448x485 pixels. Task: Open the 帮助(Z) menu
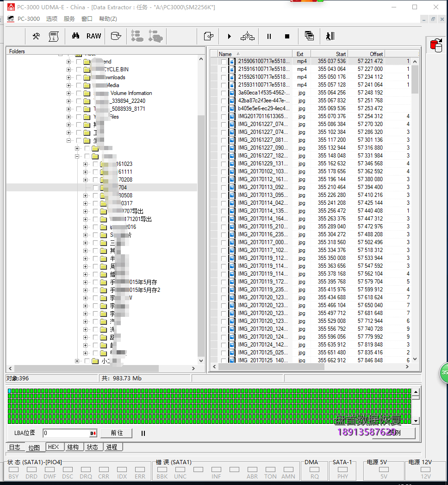coord(108,19)
